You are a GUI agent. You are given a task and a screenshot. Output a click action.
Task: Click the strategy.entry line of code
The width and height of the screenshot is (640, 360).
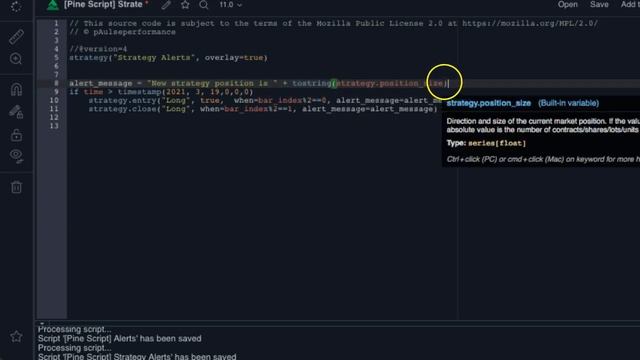click(264, 100)
